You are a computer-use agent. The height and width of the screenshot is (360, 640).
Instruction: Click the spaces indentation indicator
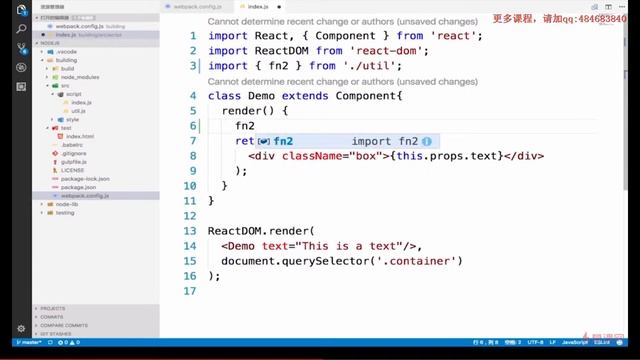pyautogui.click(x=513, y=342)
